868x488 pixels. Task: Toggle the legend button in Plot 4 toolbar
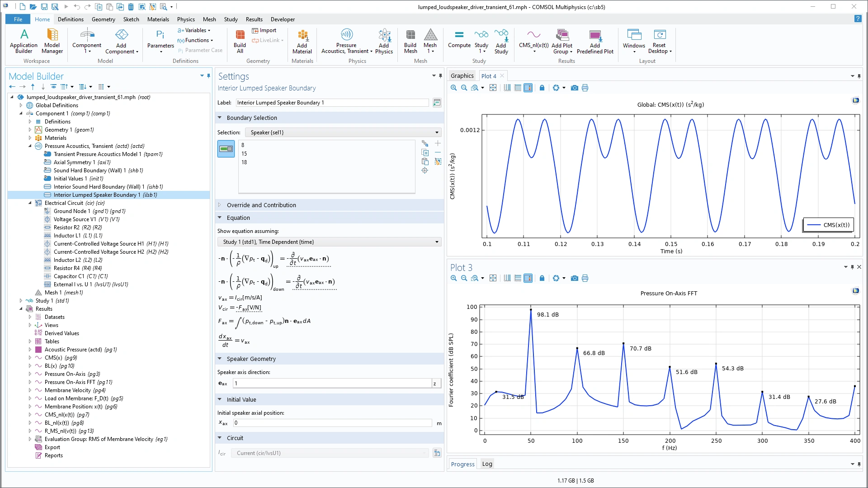(528, 88)
